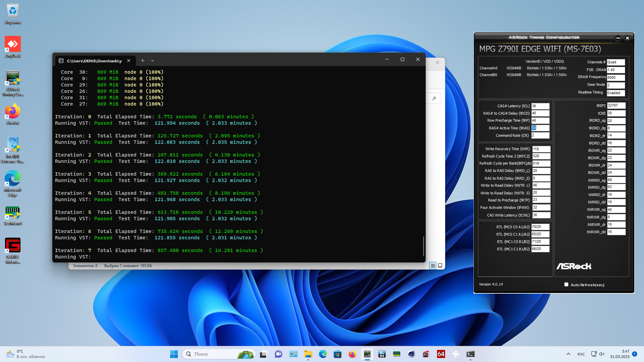Viewport: 644px width, 362px height.
Task: Open terminal tab dropdown chevron
Action: [153, 61]
